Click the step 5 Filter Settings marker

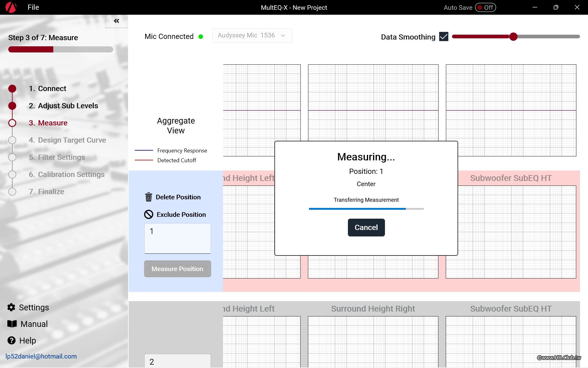pyautogui.click(x=12, y=157)
